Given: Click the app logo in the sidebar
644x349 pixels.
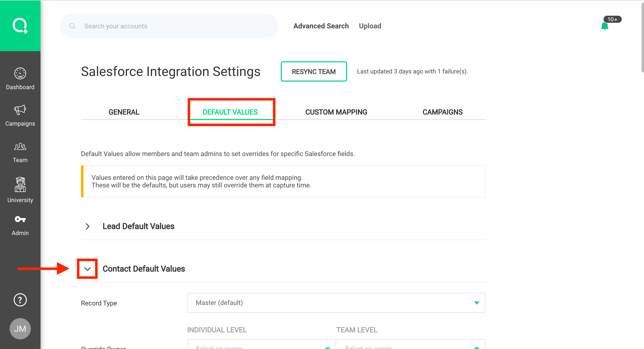Looking at the screenshot, I should (20, 26).
